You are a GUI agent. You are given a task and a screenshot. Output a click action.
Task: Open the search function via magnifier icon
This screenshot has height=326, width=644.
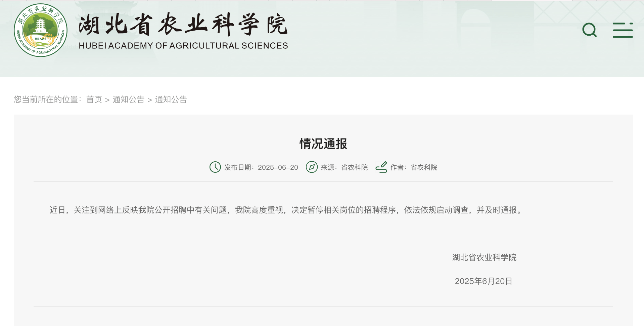(590, 30)
